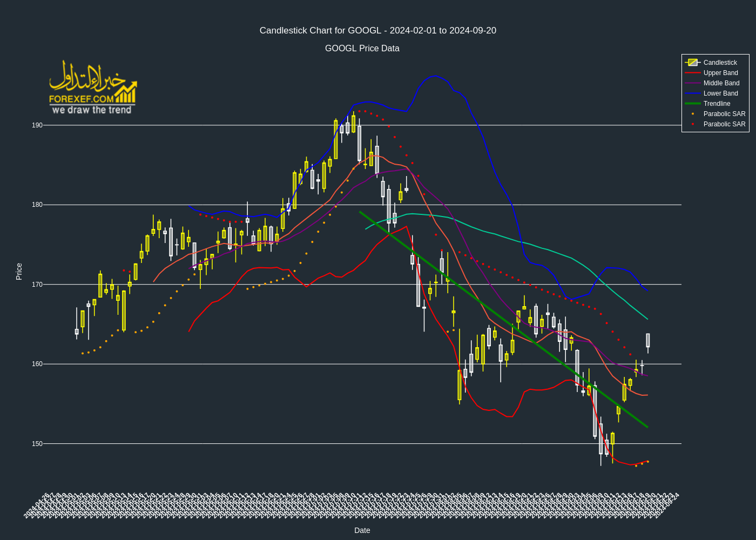Click the 'Price' y-axis label

click(19, 272)
